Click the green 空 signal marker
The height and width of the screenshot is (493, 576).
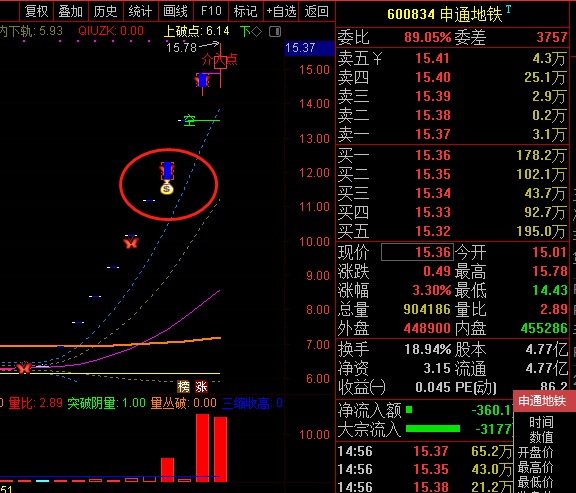pos(189,120)
